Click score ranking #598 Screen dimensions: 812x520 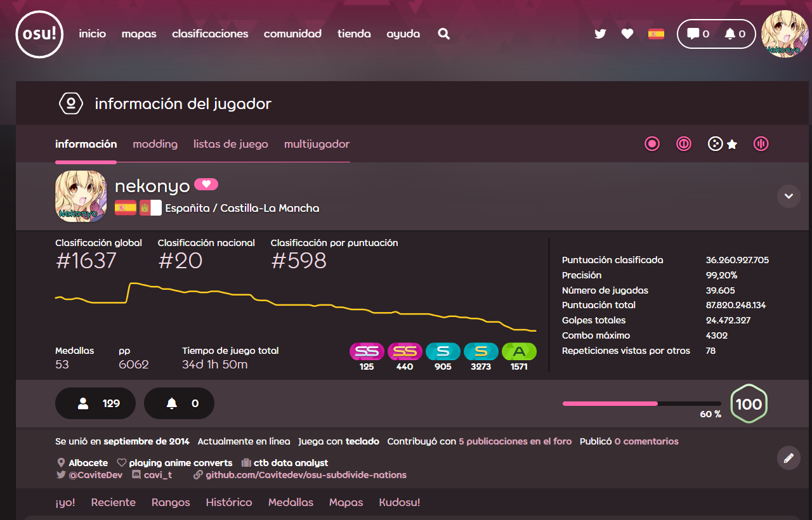tap(299, 261)
